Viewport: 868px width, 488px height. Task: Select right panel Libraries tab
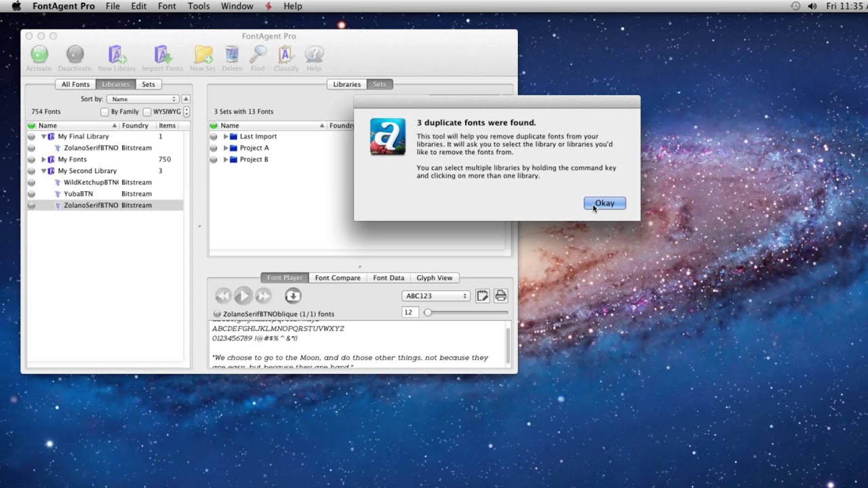347,85
